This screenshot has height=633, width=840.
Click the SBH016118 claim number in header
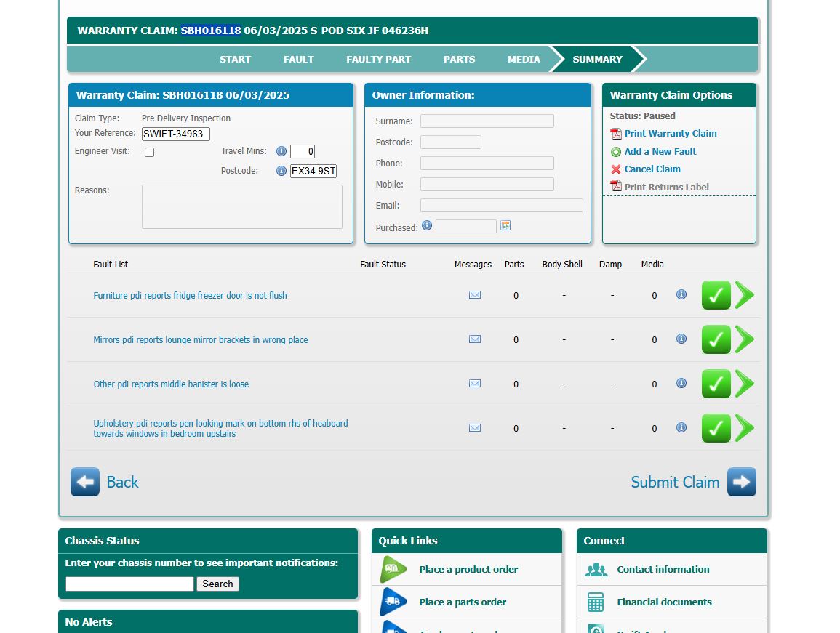[210, 31]
